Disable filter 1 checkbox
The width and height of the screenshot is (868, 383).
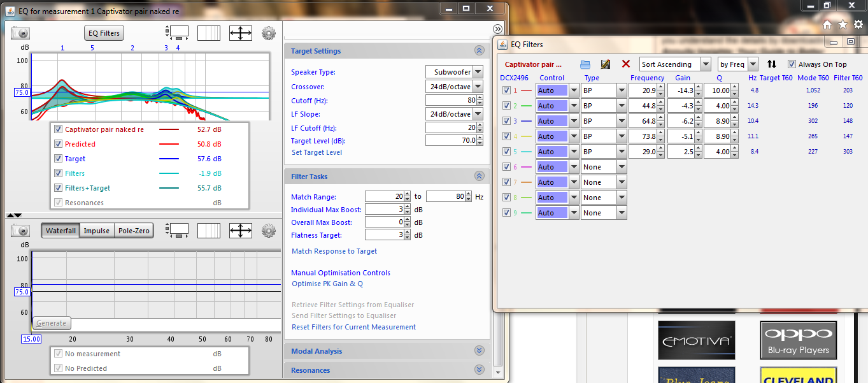click(x=506, y=90)
